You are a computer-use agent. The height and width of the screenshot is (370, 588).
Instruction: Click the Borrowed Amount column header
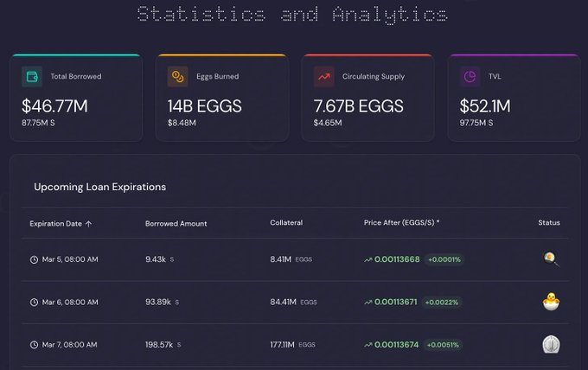click(x=176, y=223)
